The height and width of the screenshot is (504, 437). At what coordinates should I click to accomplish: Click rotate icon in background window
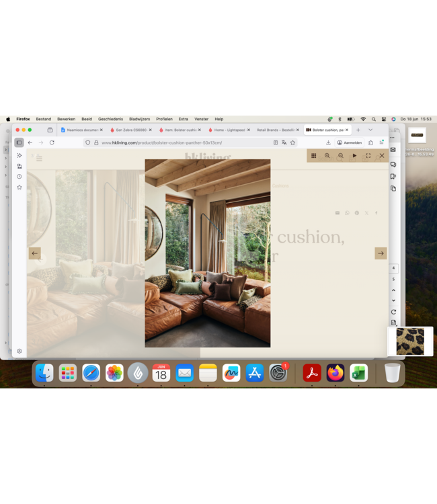click(393, 312)
